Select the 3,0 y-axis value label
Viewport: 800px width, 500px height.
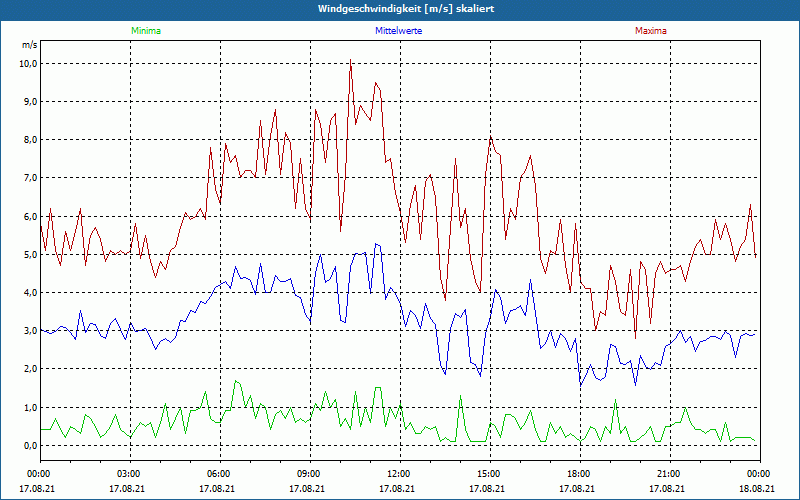[30, 331]
